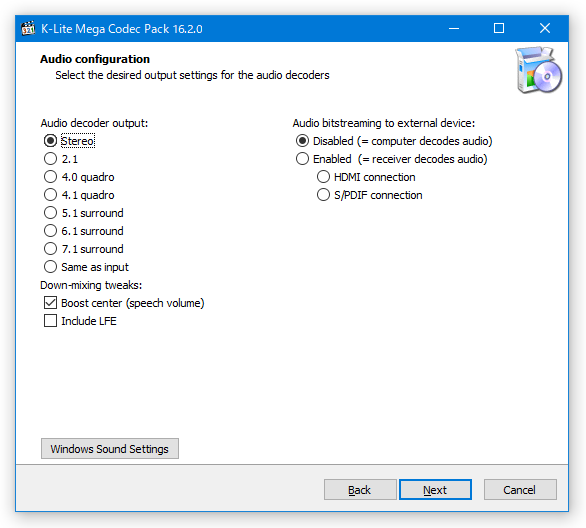Go Back to previous installer page
The height and width of the screenshot is (528, 586).
[x=360, y=490]
